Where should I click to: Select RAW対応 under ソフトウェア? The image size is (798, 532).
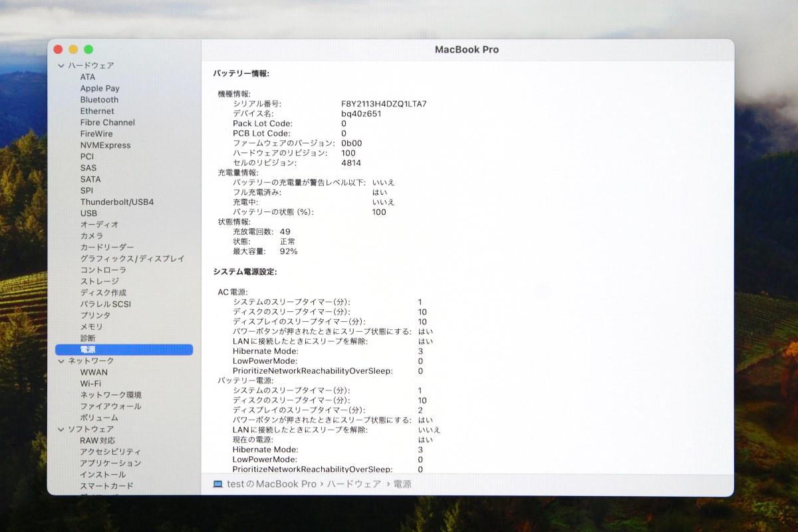pos(98,440)
